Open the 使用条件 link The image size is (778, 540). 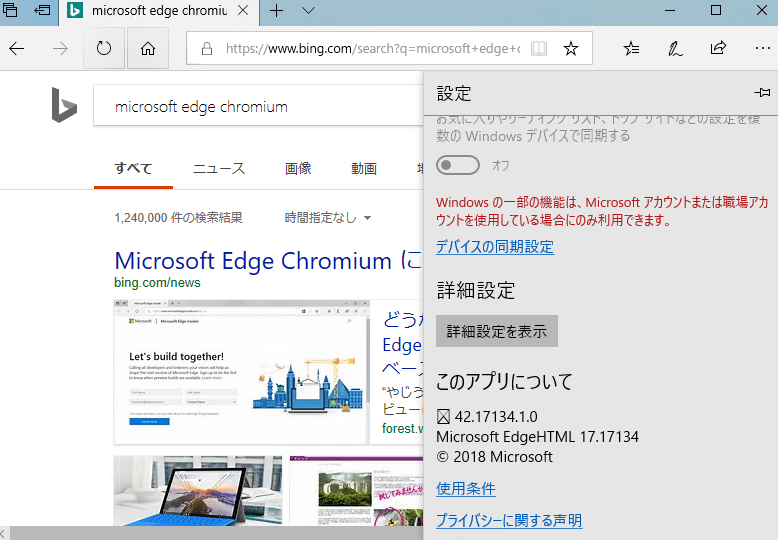tap(466, 488)
